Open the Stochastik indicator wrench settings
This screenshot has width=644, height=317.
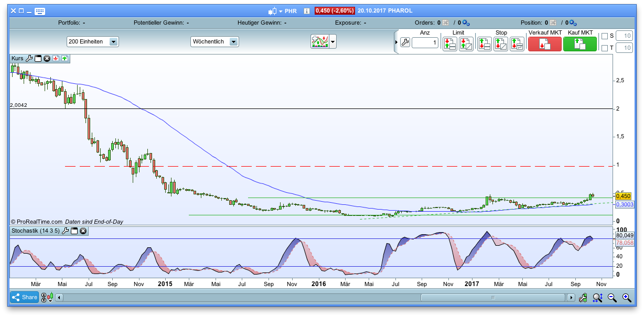tap(66, 231)
